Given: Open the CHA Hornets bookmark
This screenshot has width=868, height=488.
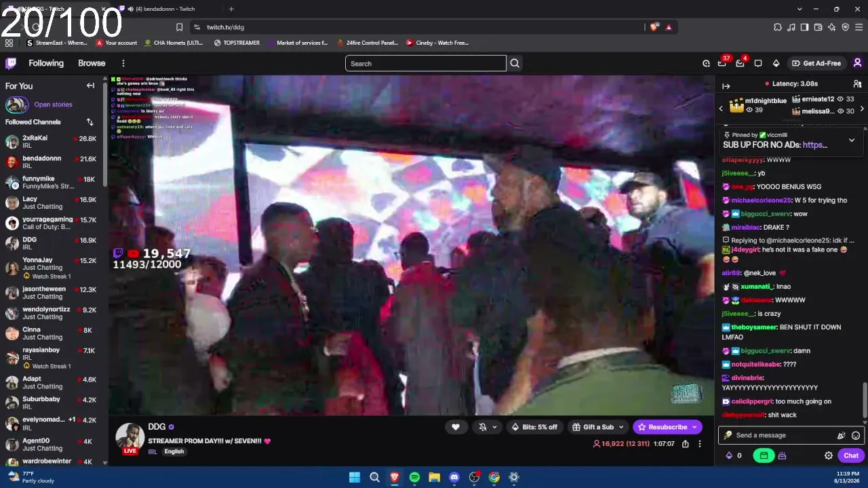Looking at the screenshot, I should pyautogui.click(x=174, y=43).
